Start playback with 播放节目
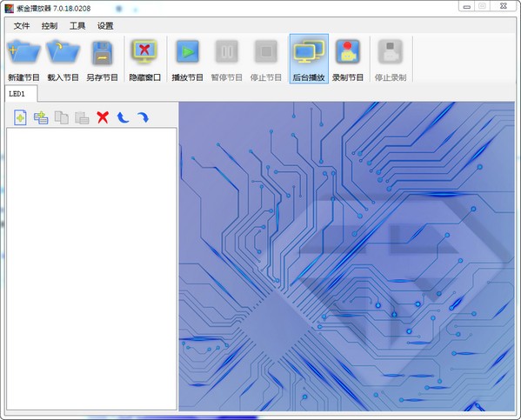The image size is (521, 420). point(187,59)
